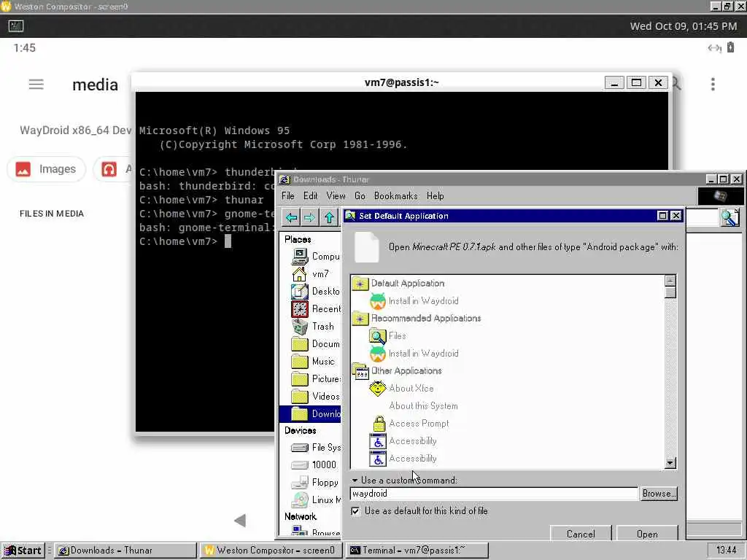Screen dimensions: 747x560
Task: Open Thunar Bookmarks menu
Action: pos(395,195)
